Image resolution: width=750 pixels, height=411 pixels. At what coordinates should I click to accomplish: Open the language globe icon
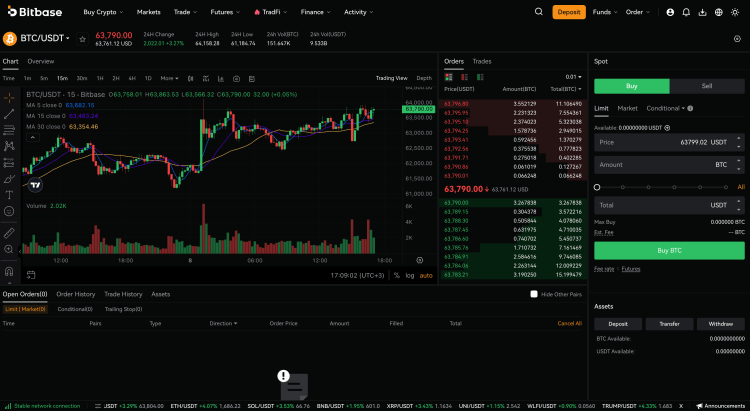coord(718,12)
